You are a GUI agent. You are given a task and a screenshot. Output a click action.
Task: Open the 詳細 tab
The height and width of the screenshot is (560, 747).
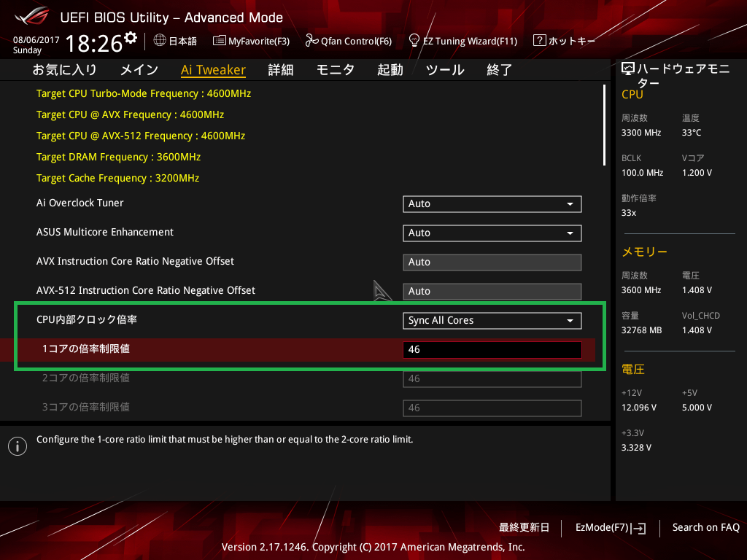click(x=281, y=70)
